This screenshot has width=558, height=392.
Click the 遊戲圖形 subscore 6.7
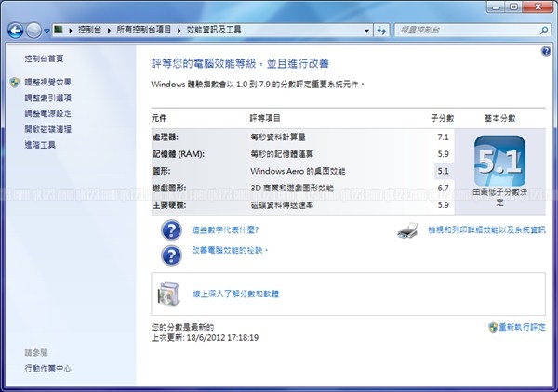click(443, 188)
